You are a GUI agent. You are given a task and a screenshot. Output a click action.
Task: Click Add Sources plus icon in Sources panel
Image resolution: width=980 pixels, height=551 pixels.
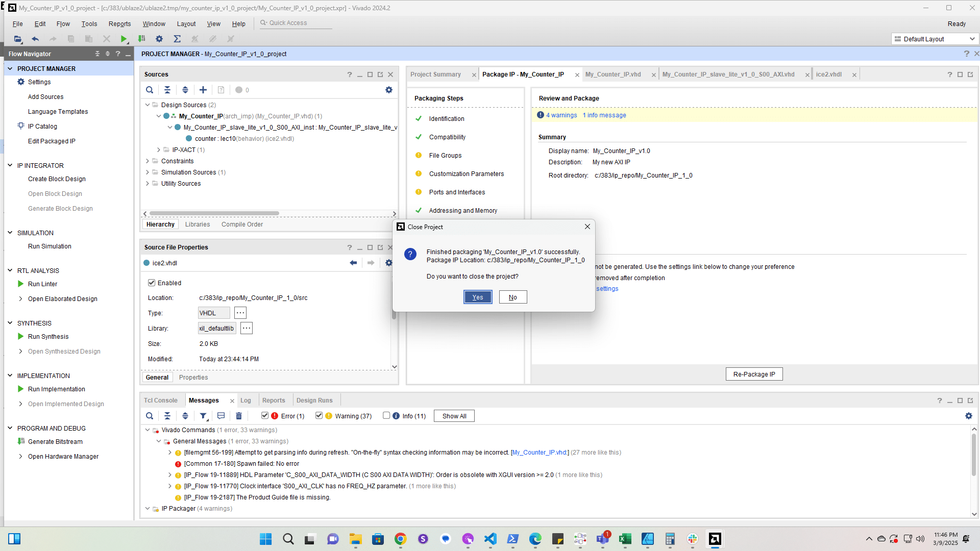[203, 90]
